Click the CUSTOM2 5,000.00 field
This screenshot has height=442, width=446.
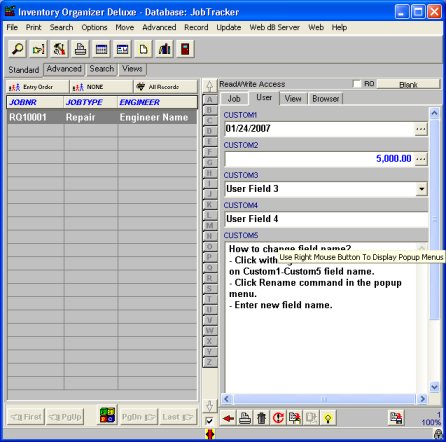point(319,159)
